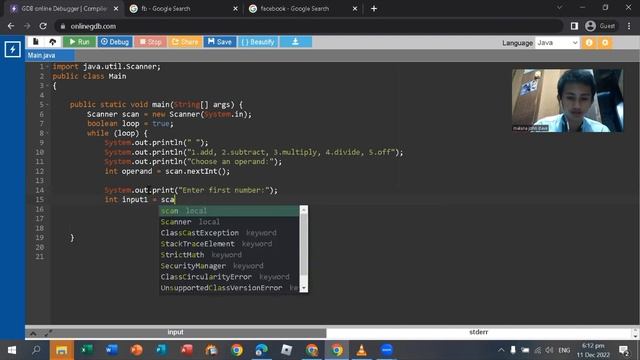
Task: Select 'SecurityManager' autocomplete suggestion
Action: 229,266
